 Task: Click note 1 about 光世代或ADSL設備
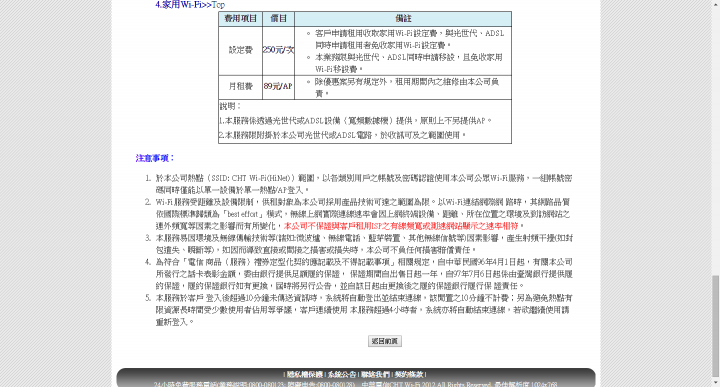click(355, 121)
